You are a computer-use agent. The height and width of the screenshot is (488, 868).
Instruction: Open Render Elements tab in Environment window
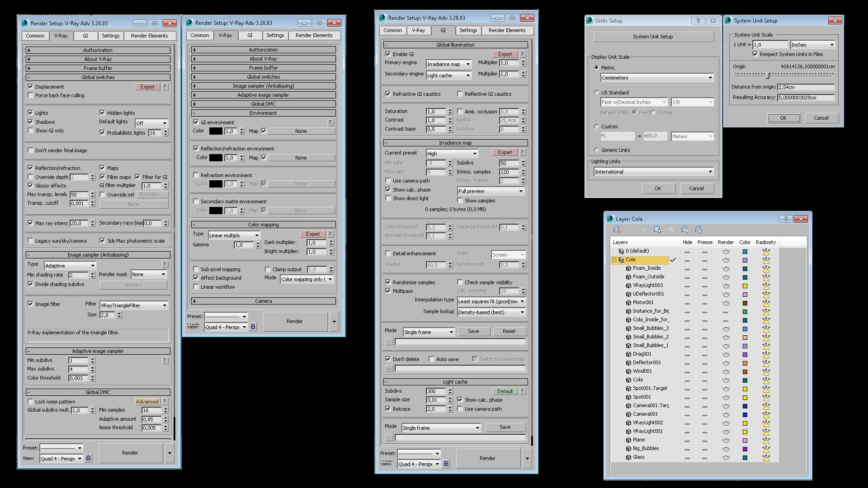(314, 35)
